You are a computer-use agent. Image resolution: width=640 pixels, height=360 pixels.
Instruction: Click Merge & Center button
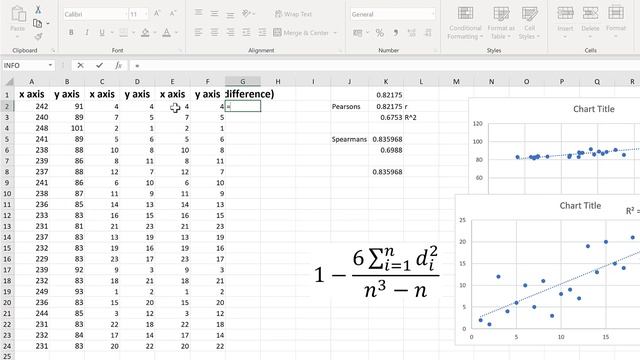[x=301, y=32]
